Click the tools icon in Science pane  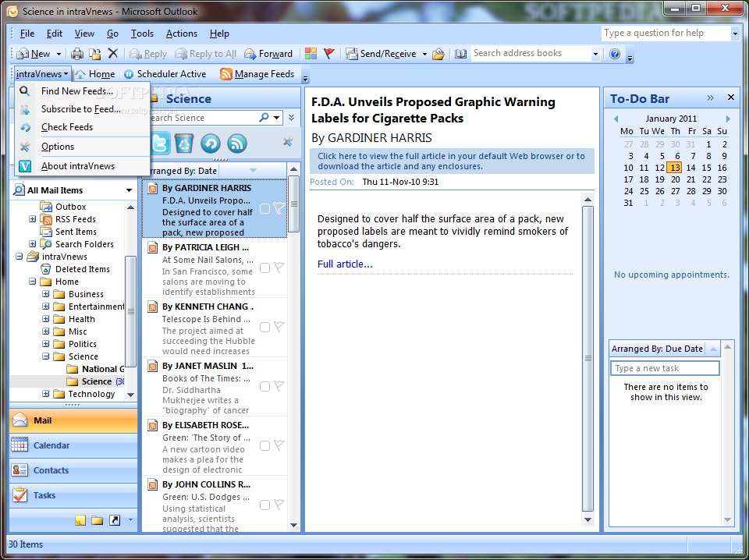click(288, 142)
